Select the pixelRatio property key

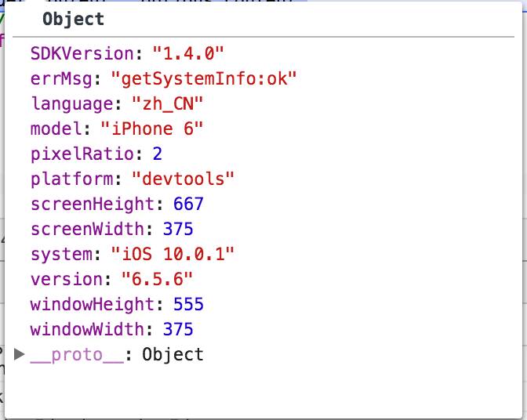click(x=82, y=154)
